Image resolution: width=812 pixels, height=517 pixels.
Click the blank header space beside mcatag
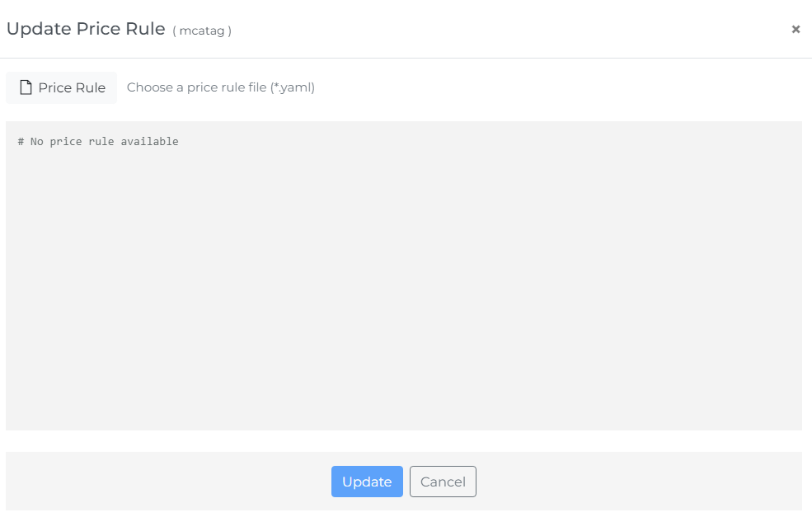[x=508, y=29]
